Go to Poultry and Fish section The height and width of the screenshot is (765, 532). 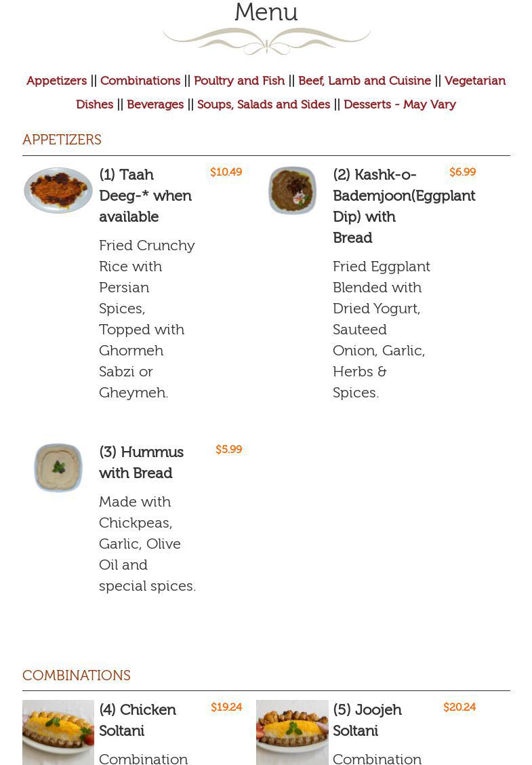coord(239,81)
